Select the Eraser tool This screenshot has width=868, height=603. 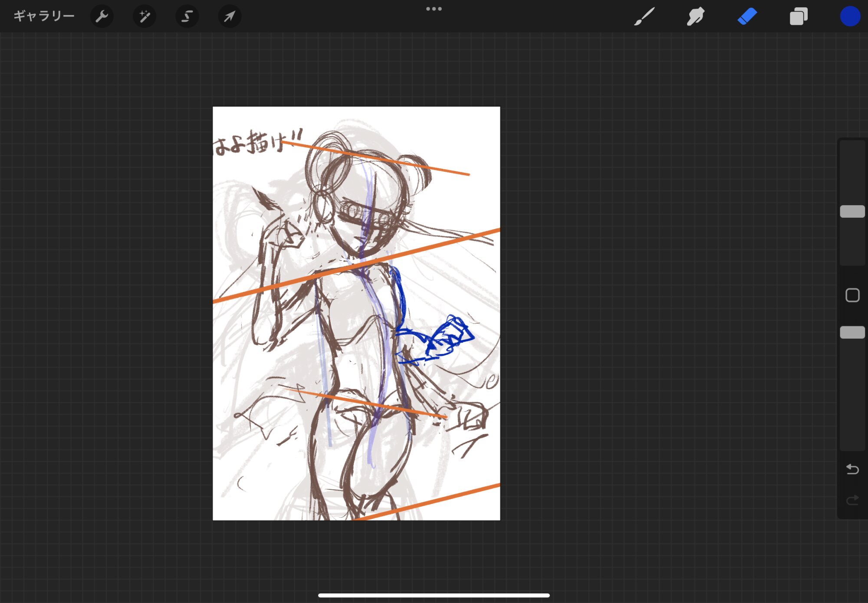[x=747, y=16]
